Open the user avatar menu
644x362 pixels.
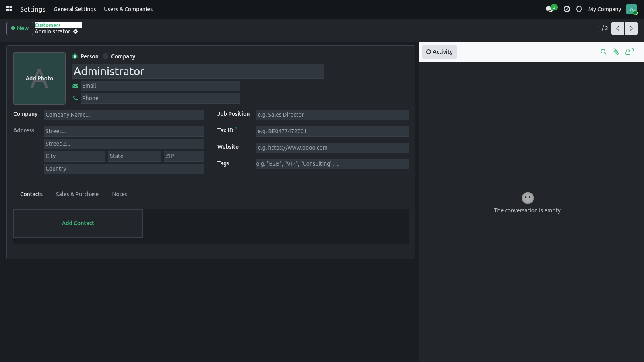632,9
